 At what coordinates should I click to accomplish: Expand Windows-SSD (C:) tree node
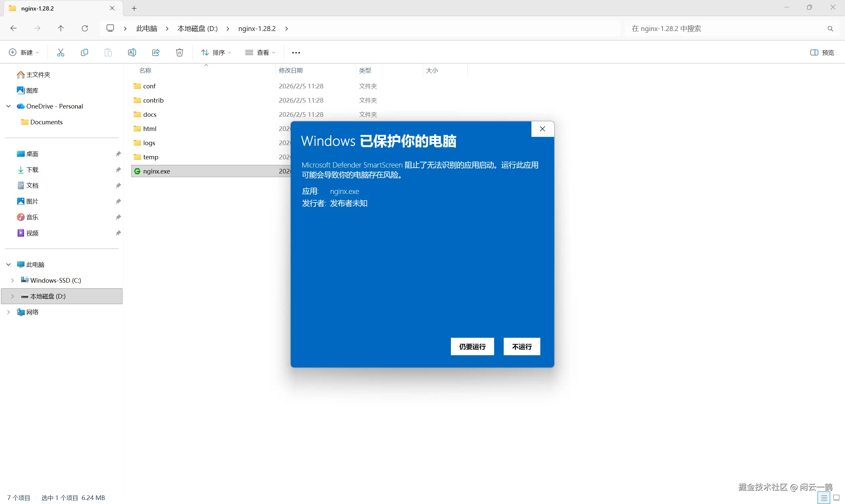pyautogui.click(x=13, y=280)
